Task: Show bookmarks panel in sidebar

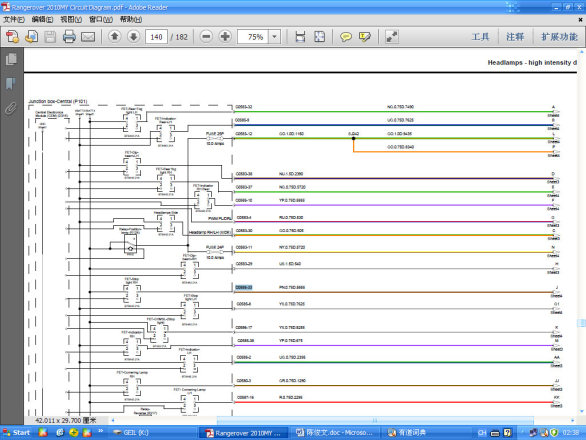Action: coord(11,83)
